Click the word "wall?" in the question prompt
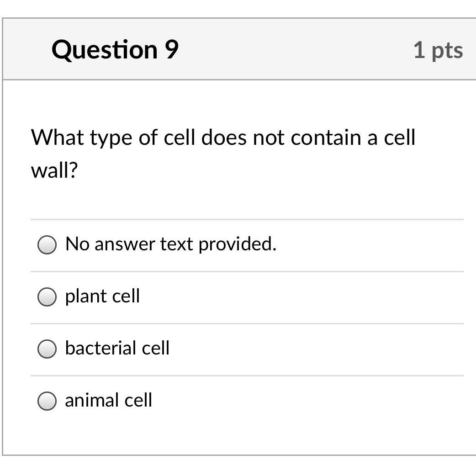 (54, 170)
